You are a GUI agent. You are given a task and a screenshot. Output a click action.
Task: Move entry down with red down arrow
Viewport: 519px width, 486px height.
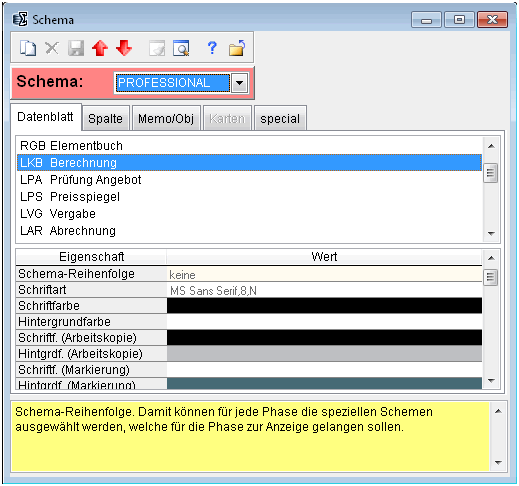[x=124, y=48]
